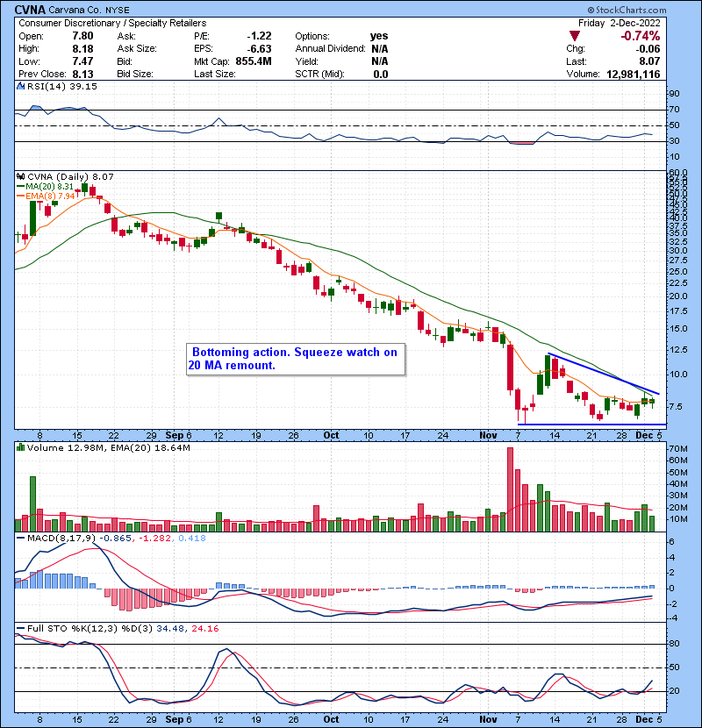Click the Friday 2-Dec-2022 date
This screenshot has height=728, width=702.
coord(620,23)
